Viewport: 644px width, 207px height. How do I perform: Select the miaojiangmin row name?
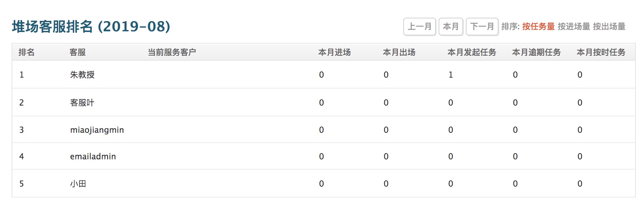[x=97, y=130]
